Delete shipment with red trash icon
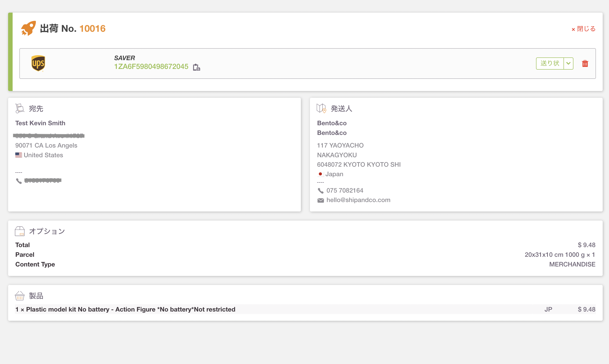This screenshot has height=364, width=609. [x=585, y=64]
